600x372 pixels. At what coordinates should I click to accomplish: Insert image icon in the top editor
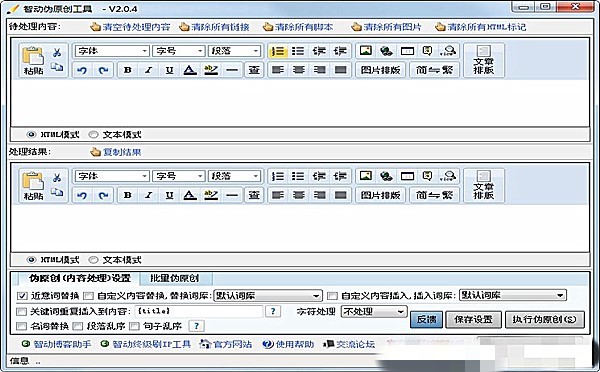(x=366, y=51)
